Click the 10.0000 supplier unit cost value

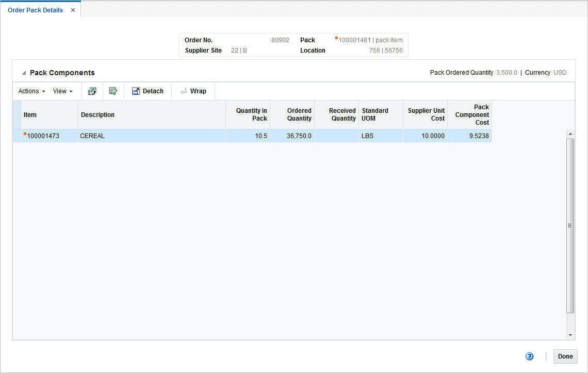coord(433,136)
